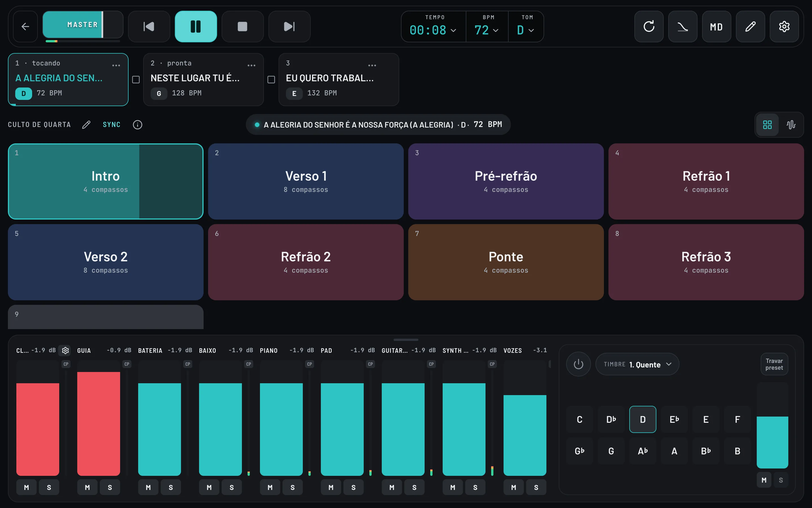Switch to grid pads view
Viewport: 812px width, 508px height.
[767, 125]
